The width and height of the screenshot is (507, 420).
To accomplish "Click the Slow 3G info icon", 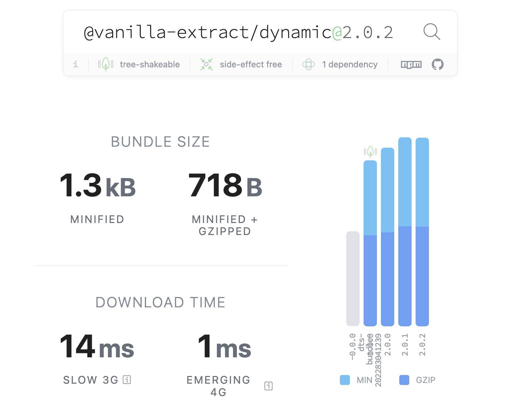I will (x=127, y=380).
